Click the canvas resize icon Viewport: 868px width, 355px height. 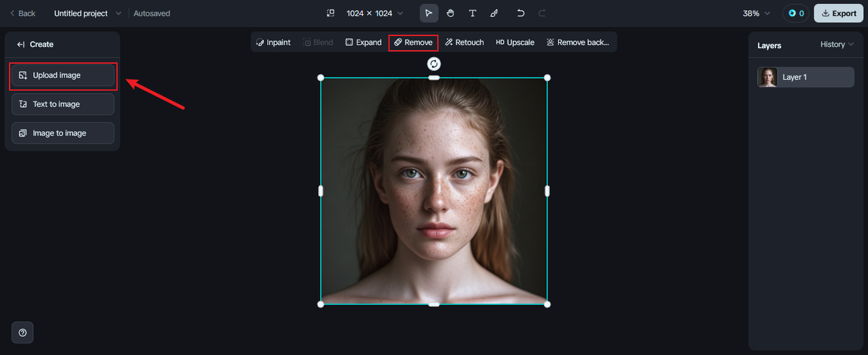tap(331, 14)
